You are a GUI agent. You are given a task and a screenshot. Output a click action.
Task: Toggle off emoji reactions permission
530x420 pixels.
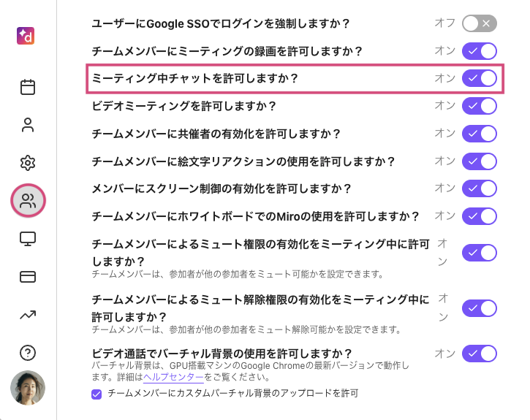click(480, 161)
